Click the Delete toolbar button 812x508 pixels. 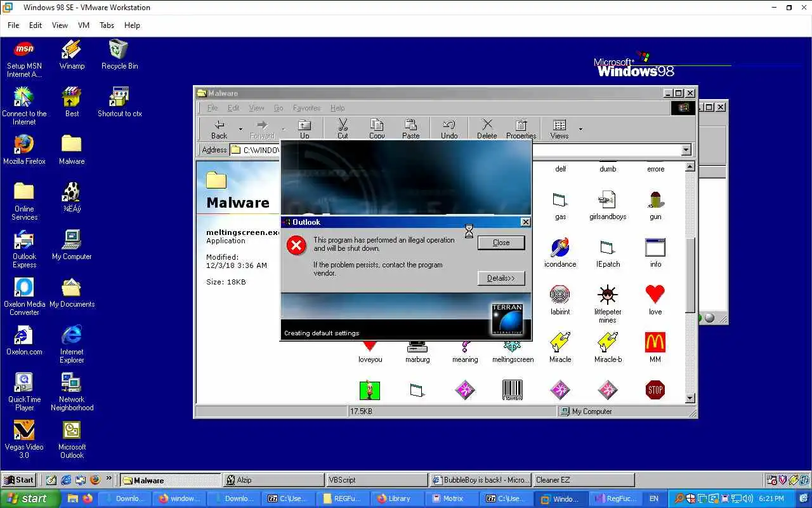pos(487,129)
